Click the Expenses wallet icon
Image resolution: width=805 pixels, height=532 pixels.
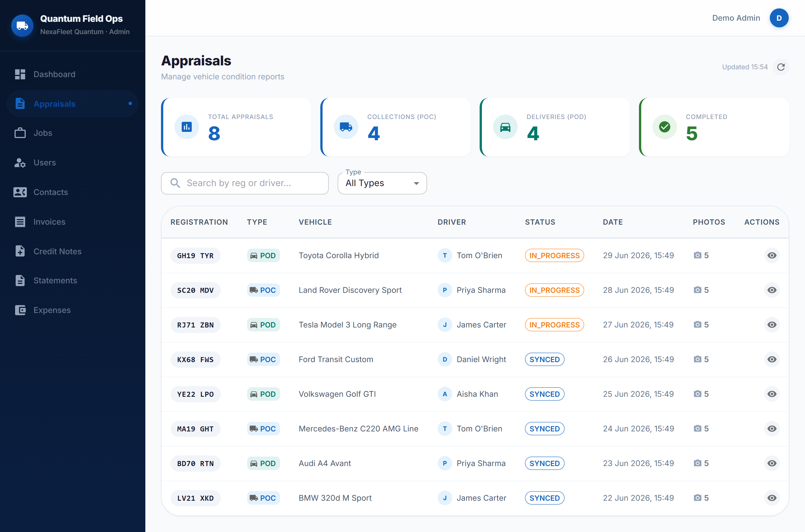[x=20, y=310]
